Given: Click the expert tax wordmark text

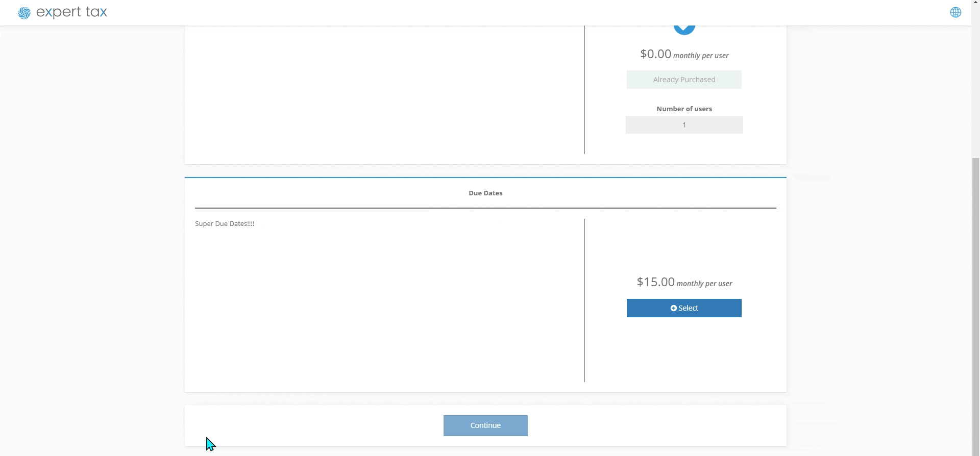Looking at the screenshot, I should (71, 12).
